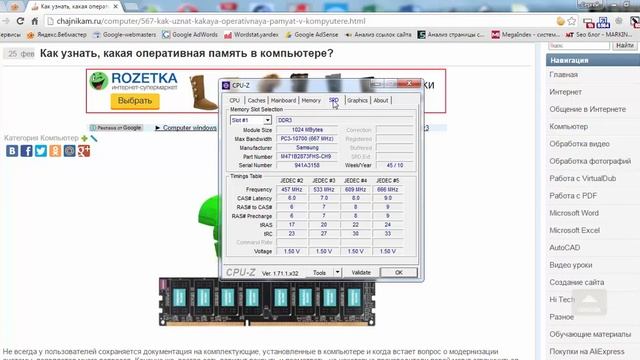Click the browser address bar

click(300, 21)
